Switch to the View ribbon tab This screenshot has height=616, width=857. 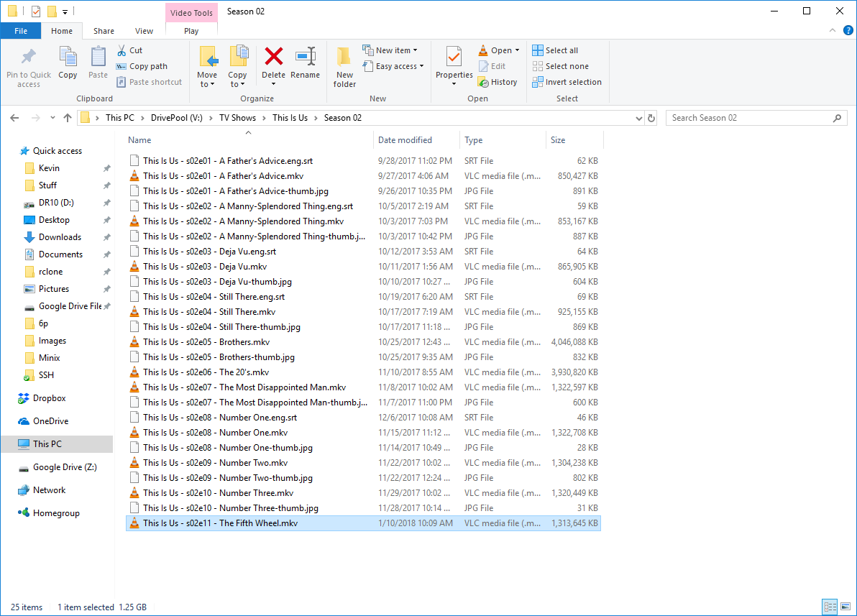(144, 31)
